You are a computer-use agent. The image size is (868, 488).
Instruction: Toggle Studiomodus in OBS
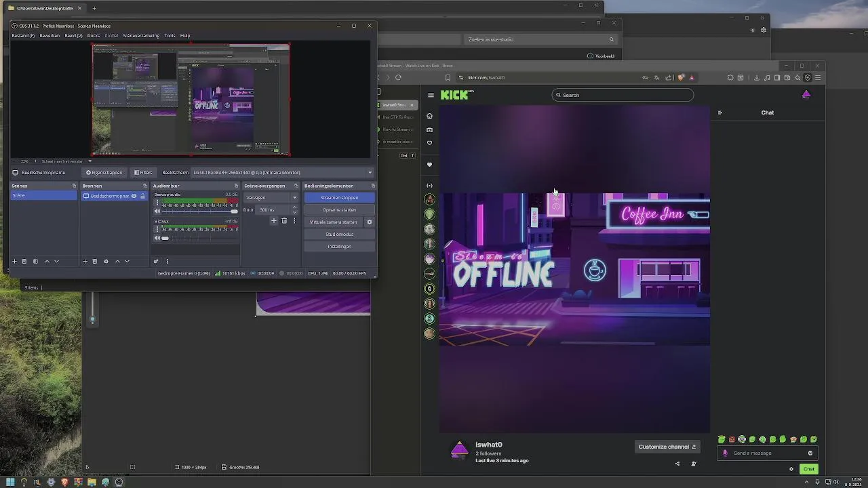pos(339,234)
